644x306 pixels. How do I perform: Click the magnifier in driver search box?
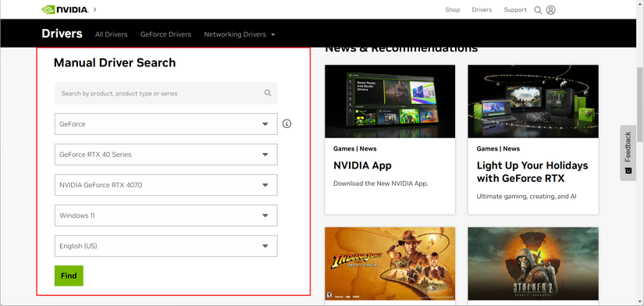coord(268,93)
